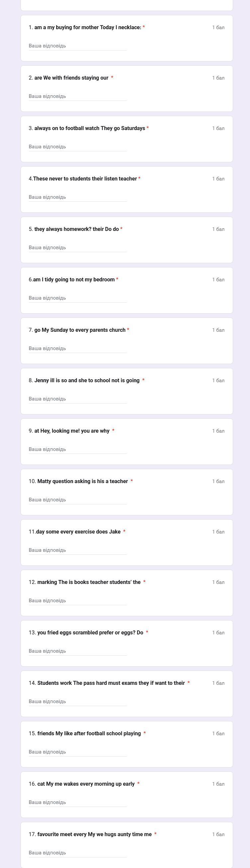This screenshot has width=250, height=868.
Task: Click answer field for question 14 about exams
Action: pyautogui.click(x=78, y=701)
